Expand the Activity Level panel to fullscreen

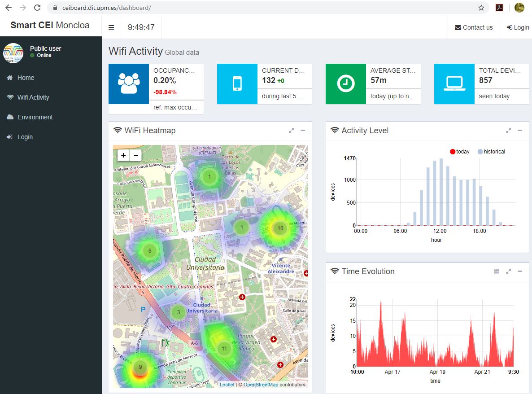point(509,130)
